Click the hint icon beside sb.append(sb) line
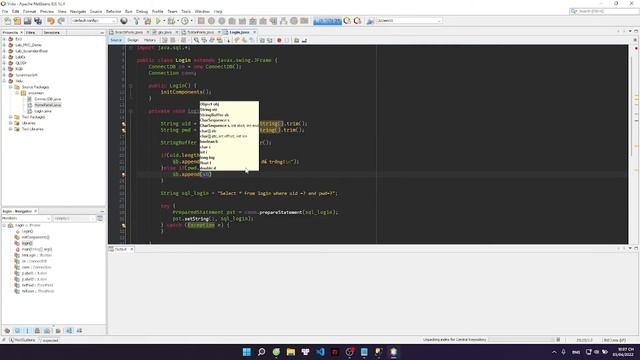This screenshot has height=360, width=640. click(x=123, y=174)
